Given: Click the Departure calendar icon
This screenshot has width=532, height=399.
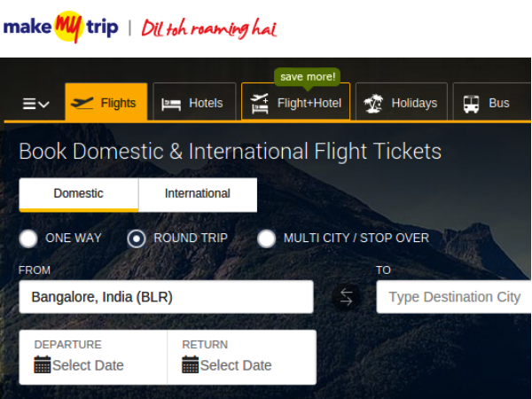Looking at the screenshot, I should point(43,364).
